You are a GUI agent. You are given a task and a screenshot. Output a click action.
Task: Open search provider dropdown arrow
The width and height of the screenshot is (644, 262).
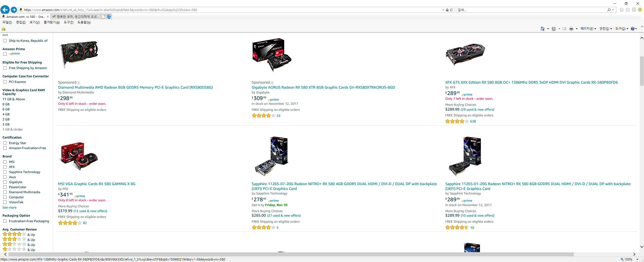[613, 10]
